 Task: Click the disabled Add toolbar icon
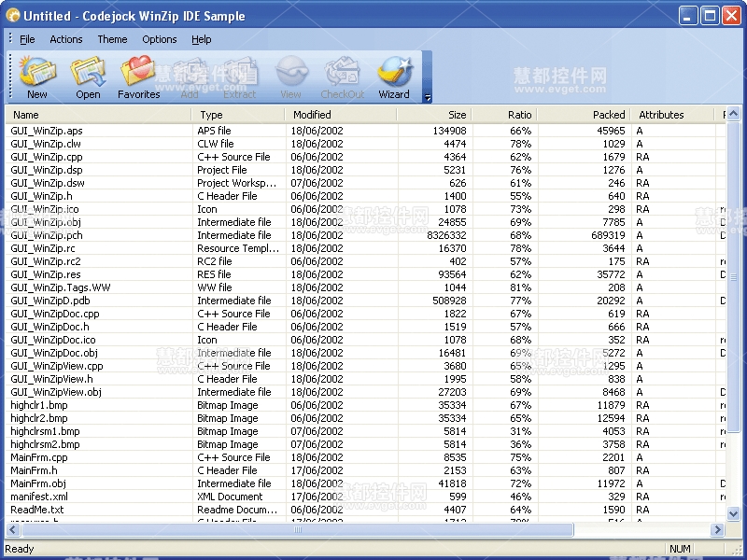tap(190, 77)
